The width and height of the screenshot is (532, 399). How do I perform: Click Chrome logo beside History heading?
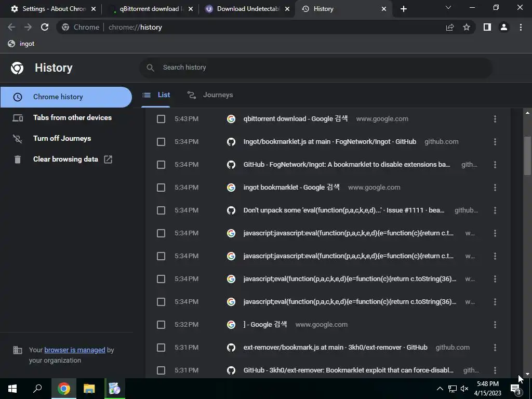[x=17, y=68]
